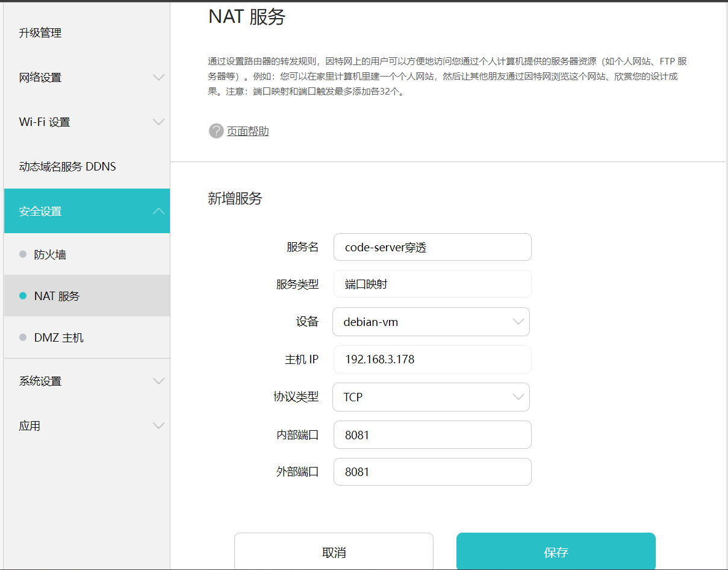Expand the Wi-Fi 设置 section chevron
This screenshot has height=570, width=728.
tap(158, 122)
